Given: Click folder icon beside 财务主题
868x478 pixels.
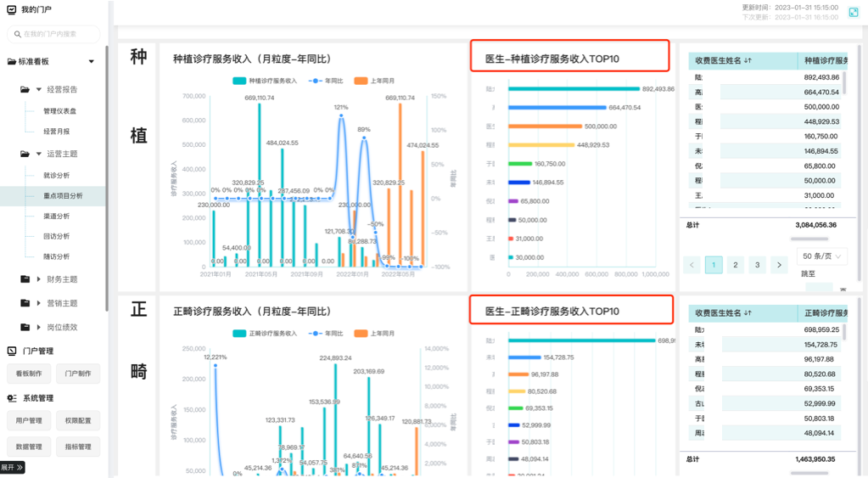Looking at the screenshot, I should pyautogui.click(x=25, y=279).
